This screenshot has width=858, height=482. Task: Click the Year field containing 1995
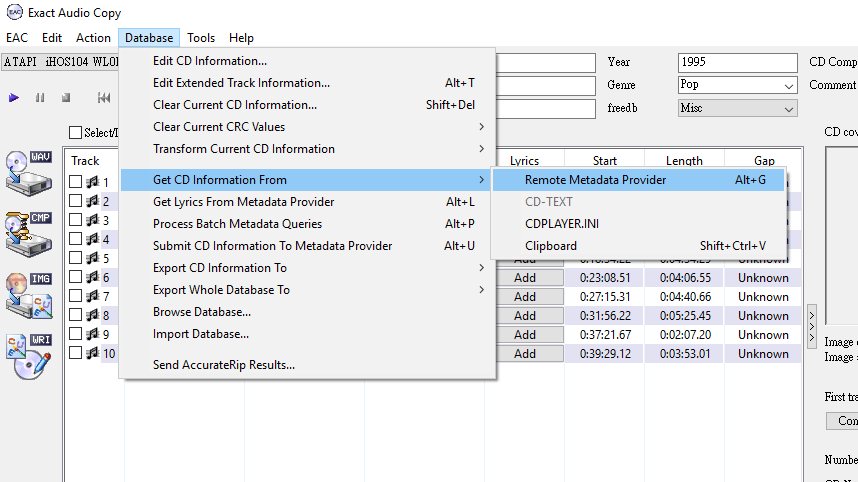pos(737,62)
